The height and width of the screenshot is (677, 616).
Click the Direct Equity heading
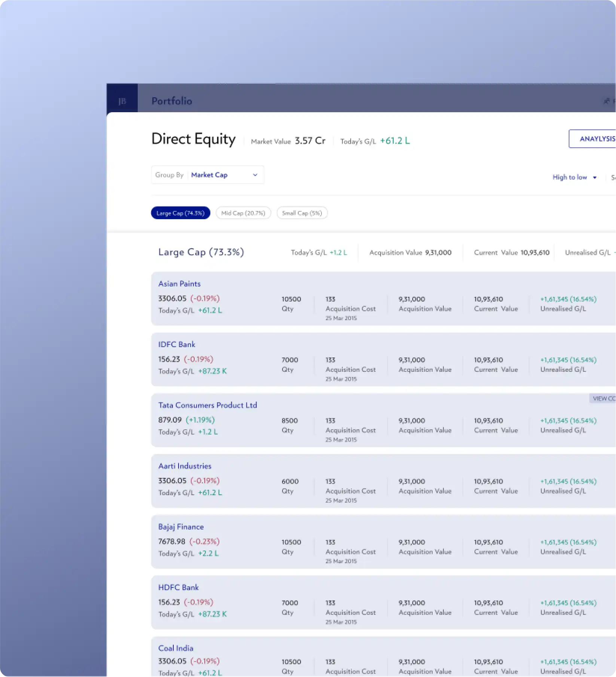point(193,139)
